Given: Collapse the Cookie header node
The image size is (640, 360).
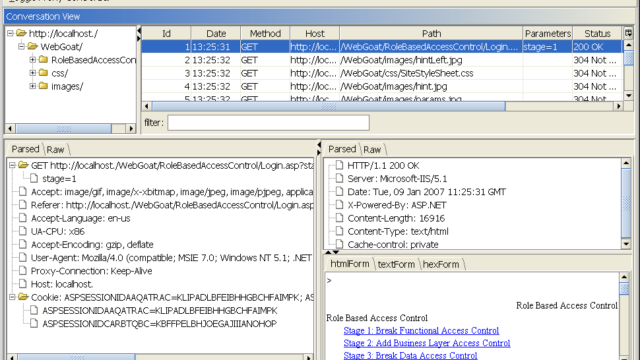Looking at the screenshot, I should click(12, 297).
